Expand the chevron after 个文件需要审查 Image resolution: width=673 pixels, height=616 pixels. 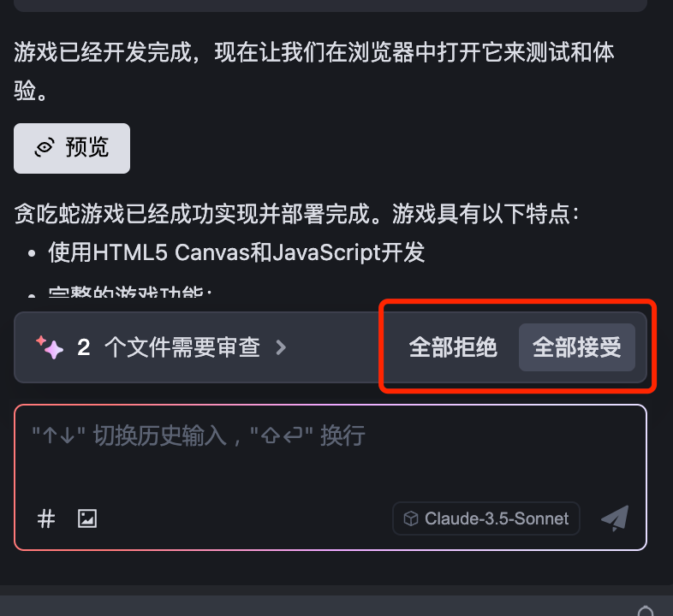281,347
